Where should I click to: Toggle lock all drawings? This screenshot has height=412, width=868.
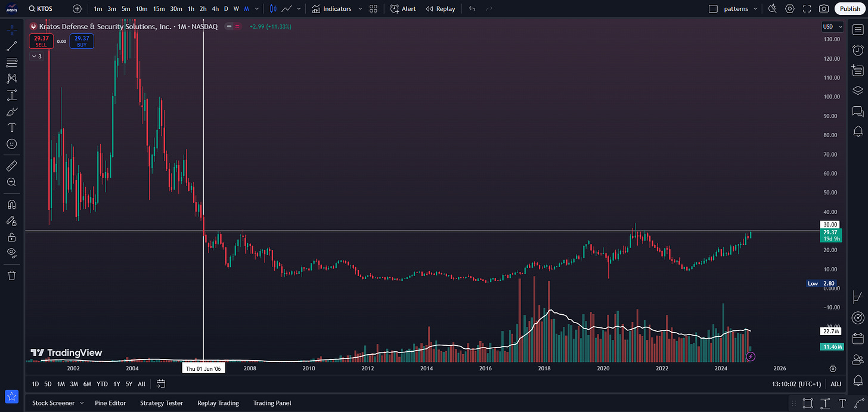pyautogui.click(x=11, y=237)
